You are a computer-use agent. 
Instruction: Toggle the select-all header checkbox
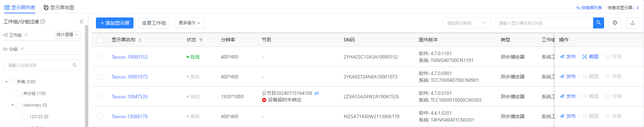[x=100, y=40]
